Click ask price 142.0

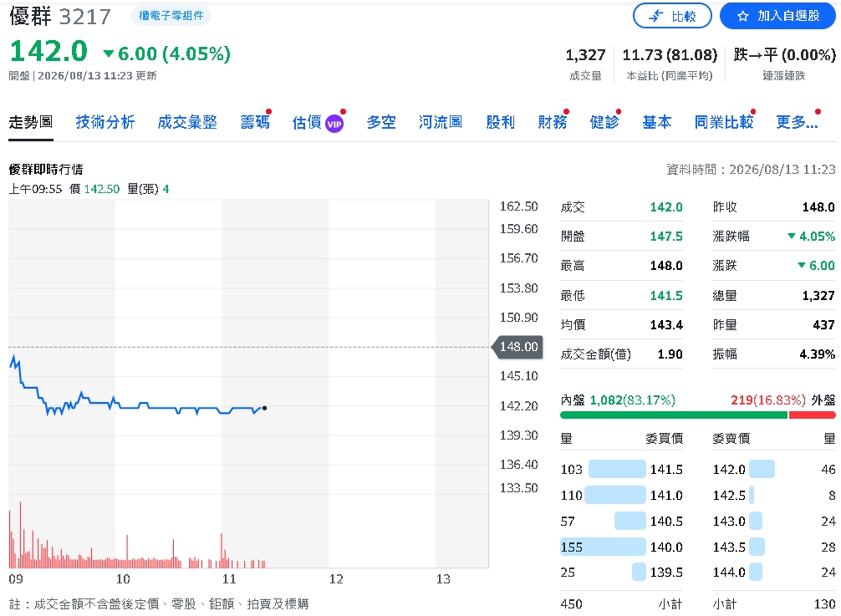tap(729, 470)
